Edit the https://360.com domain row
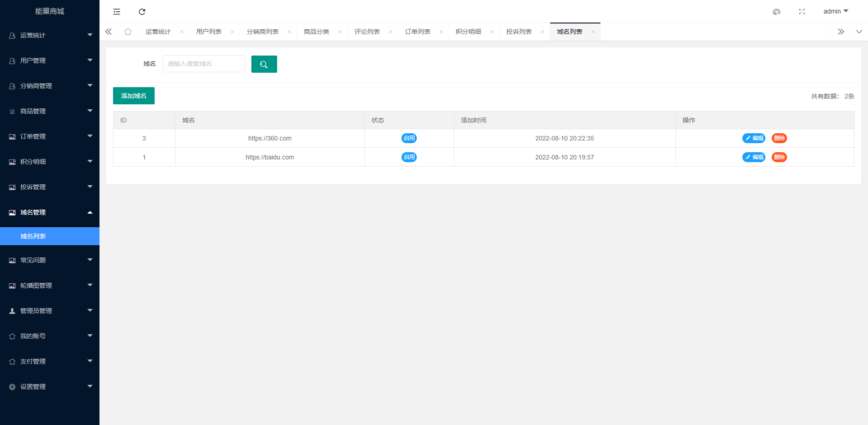 [x=754, y=138]
